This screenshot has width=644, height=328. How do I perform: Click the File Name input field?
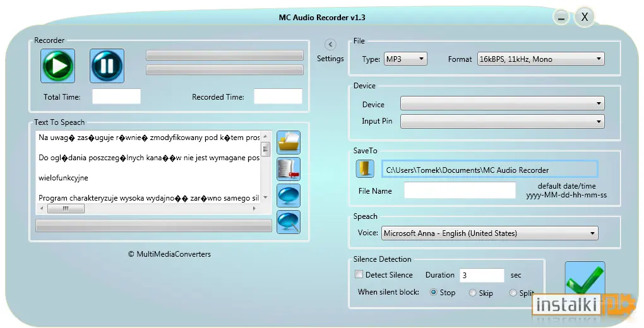(460, 190)
